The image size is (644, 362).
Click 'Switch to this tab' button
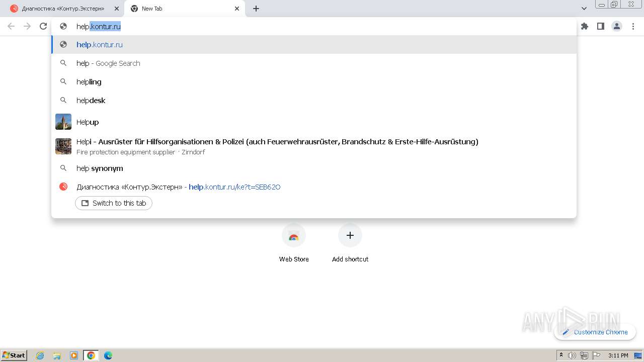click(114, 203)
